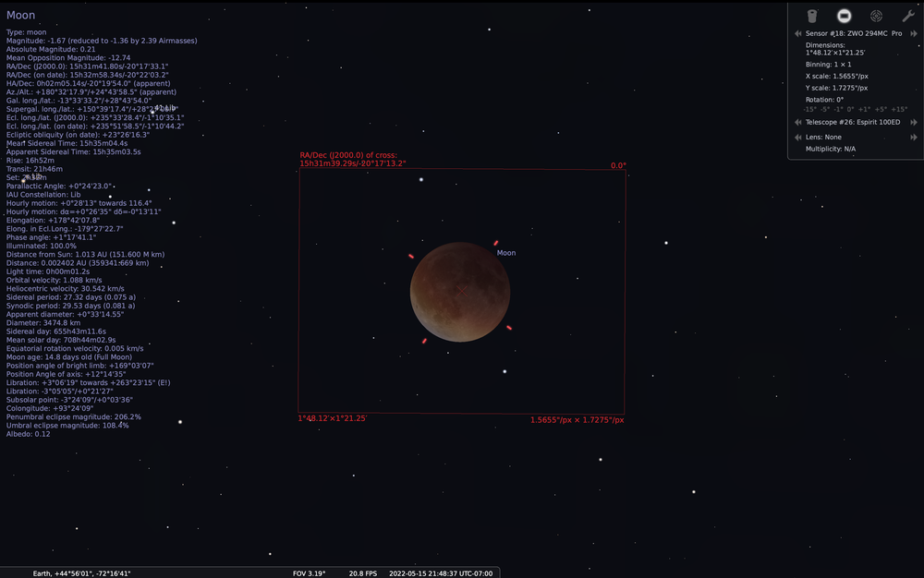Click the 'Moon' label beside the disk
This screenshot has height=578, width=924.
click(506, 253)
